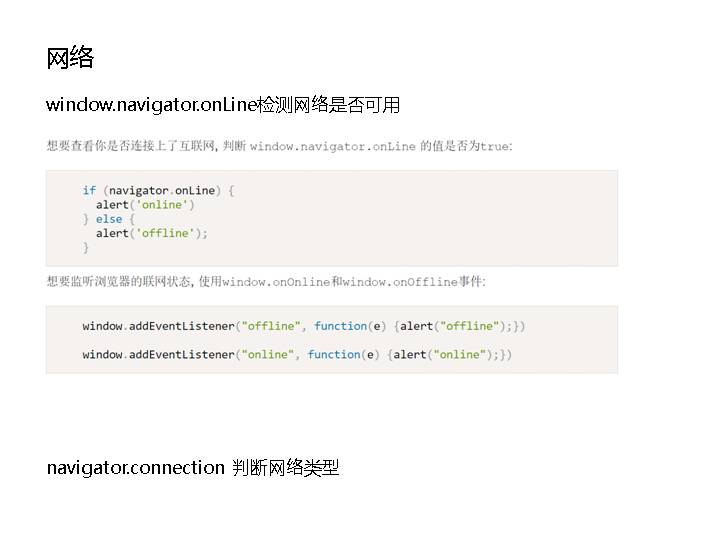720x540 pixels.
Task: Select the alert('offline'); code line
Action: click(151, 233)
